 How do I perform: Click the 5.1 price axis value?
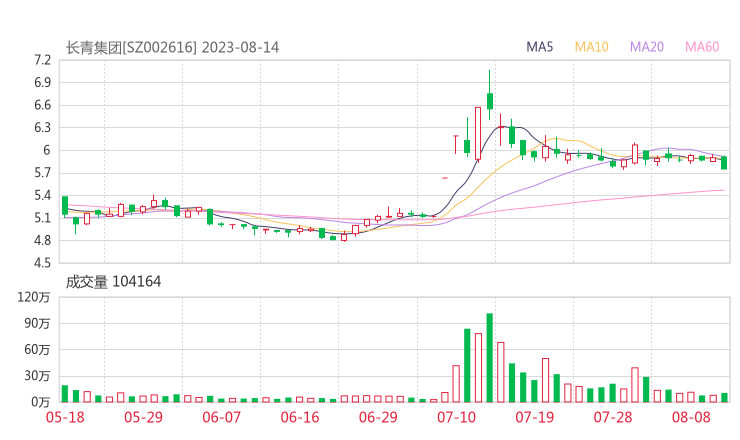tap(42, 218)
